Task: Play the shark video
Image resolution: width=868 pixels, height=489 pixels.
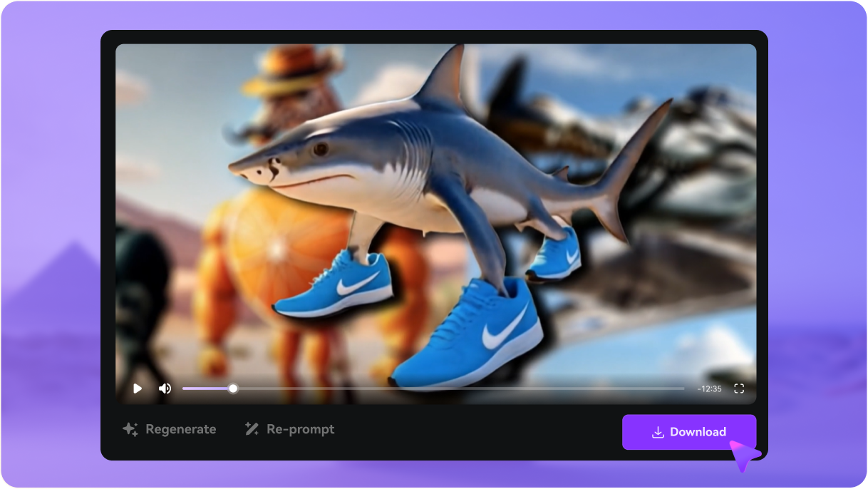Action: [138, 388]
